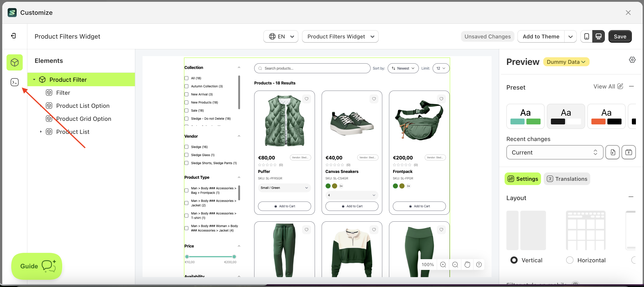The image size is (644, 287).
Task: Click the View All presets link
Action: (x=604, y=86)
